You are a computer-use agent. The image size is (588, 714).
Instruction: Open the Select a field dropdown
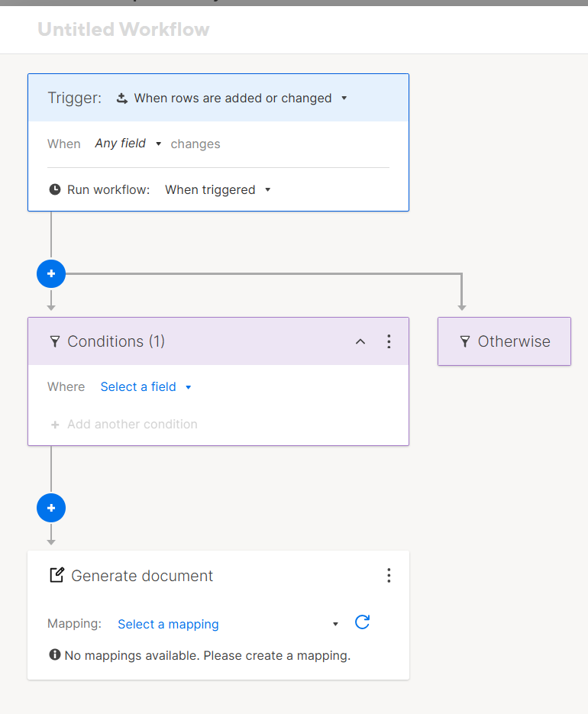click(x=146, y=386)
